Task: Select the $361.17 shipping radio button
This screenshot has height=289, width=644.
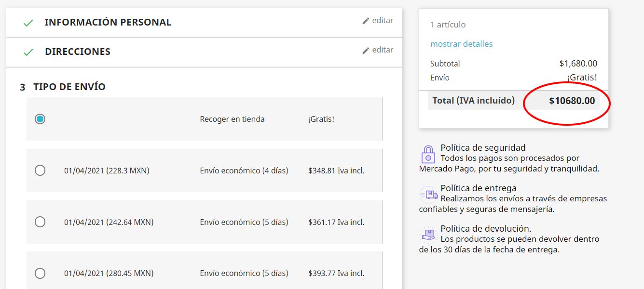Action: (40, 222)
